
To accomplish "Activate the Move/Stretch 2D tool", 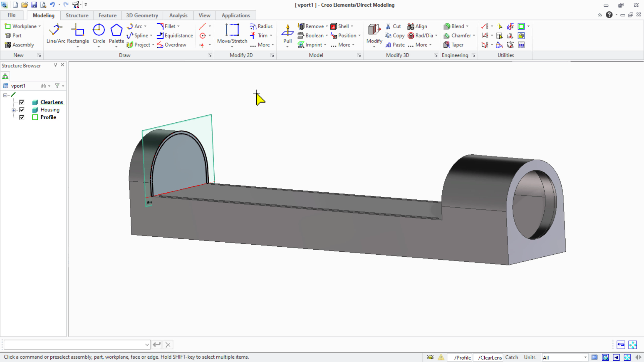I will [232, 34].
